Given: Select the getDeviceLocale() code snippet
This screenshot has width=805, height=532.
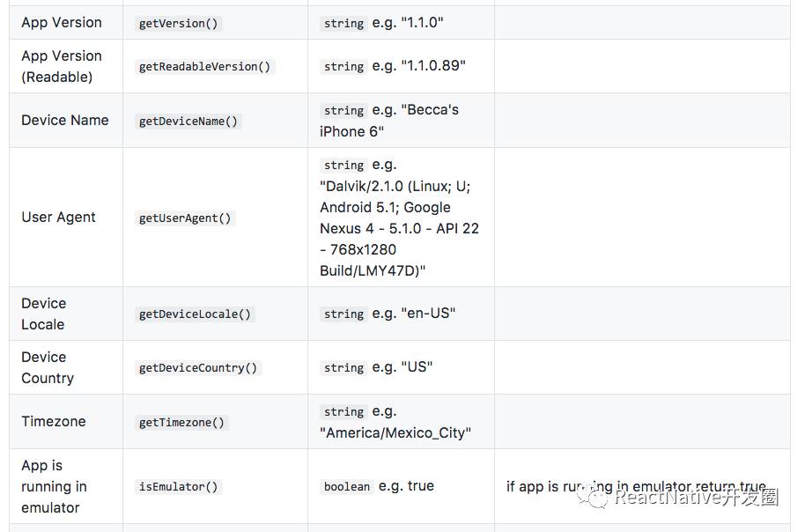Looking at the screenshot, I should click(x=195, y=314).
